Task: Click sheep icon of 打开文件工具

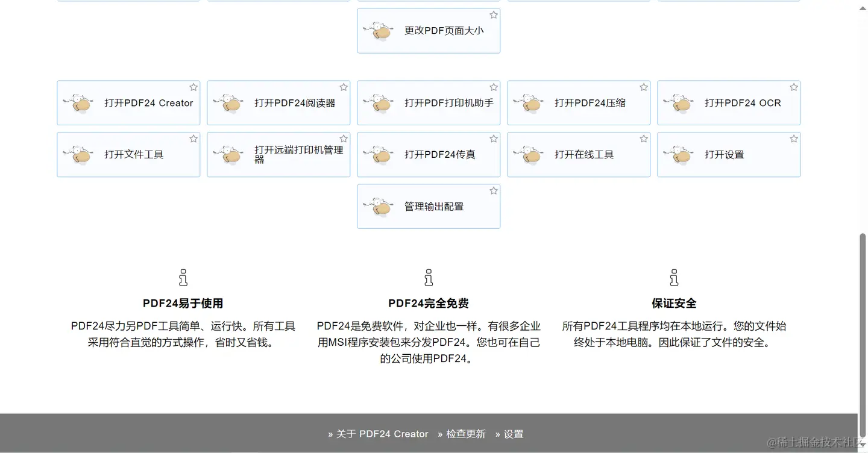Action: pos(79,155)
